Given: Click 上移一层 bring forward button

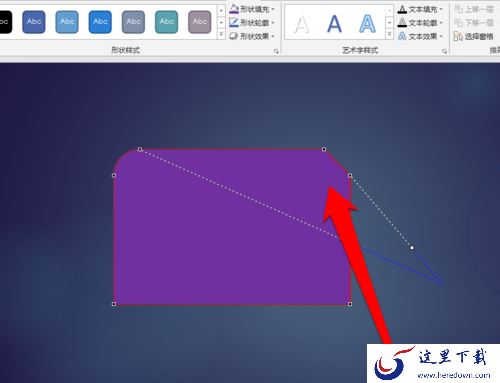Looking at the screenshot, I should (x=474, y=9).
